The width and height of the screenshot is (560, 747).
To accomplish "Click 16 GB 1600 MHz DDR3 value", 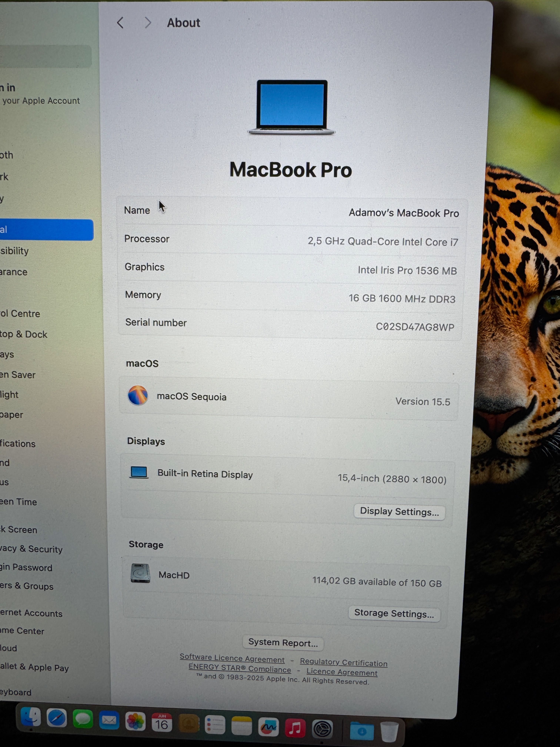I will coord(402,298).
